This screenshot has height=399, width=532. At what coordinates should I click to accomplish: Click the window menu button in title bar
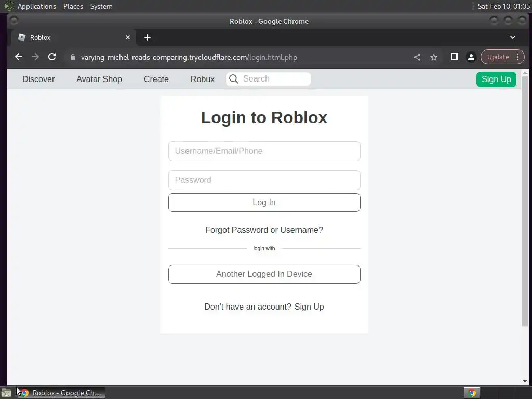pos(14,21)
